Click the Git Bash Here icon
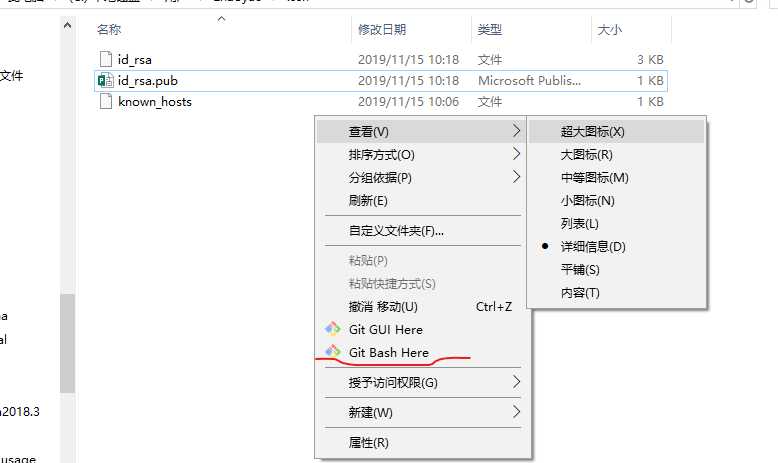 click(x=332, y=352)
